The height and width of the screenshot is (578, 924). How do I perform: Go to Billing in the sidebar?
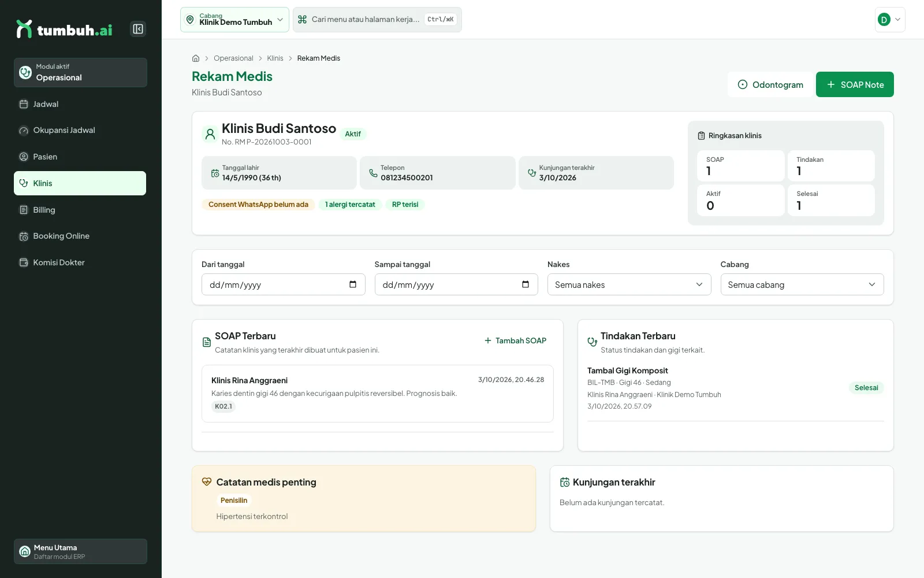pos(80,210)
